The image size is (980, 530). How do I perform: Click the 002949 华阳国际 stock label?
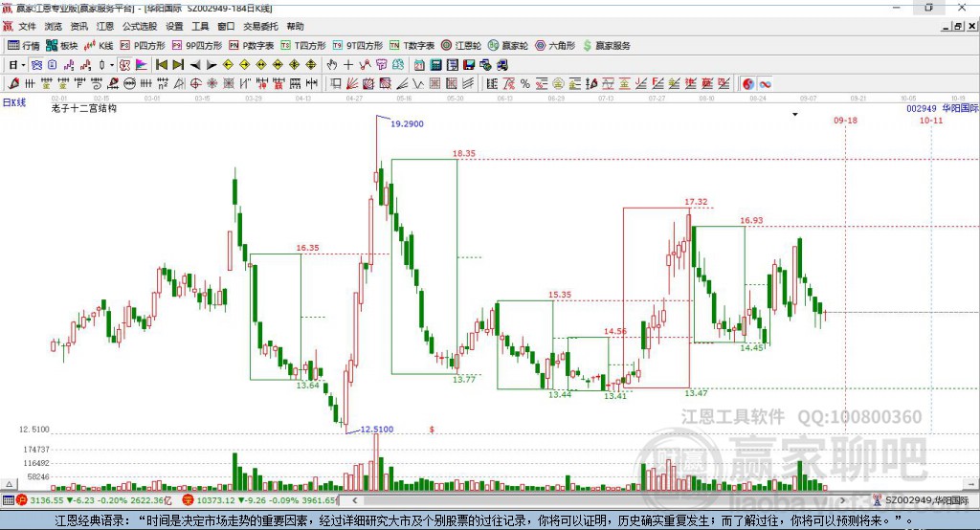click(943, 108)
